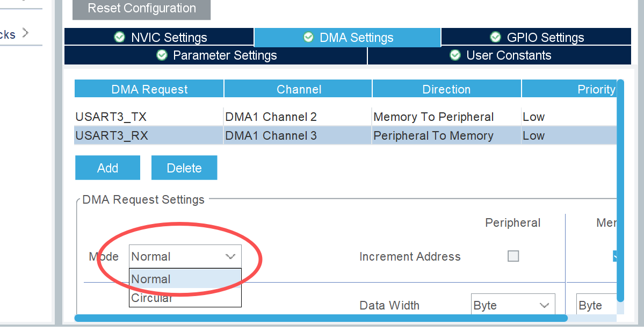Expand the left sidebar chevron arrow
644x331 pixels.
[25, 32]
